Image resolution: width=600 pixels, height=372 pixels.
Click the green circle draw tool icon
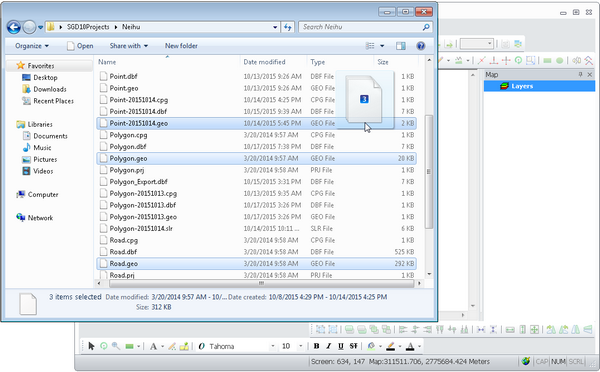559,60
